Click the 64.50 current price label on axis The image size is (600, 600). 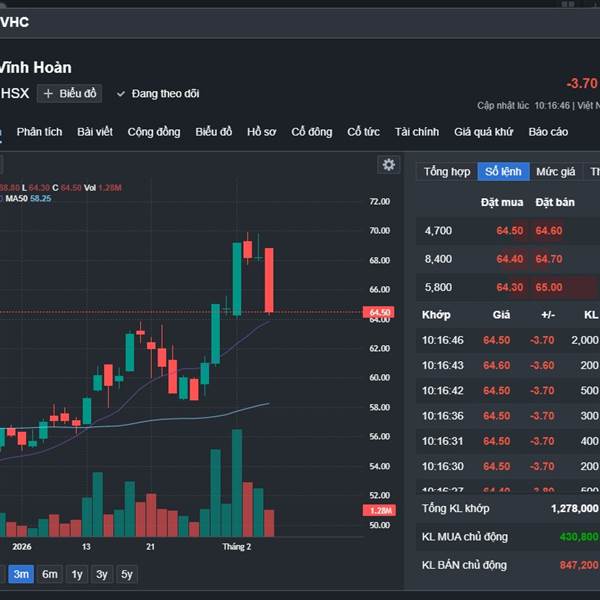click(x=380, y=312)
